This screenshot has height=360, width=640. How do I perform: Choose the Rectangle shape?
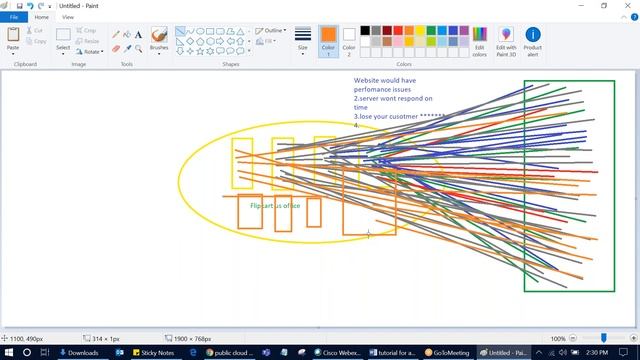click(210, 31)
